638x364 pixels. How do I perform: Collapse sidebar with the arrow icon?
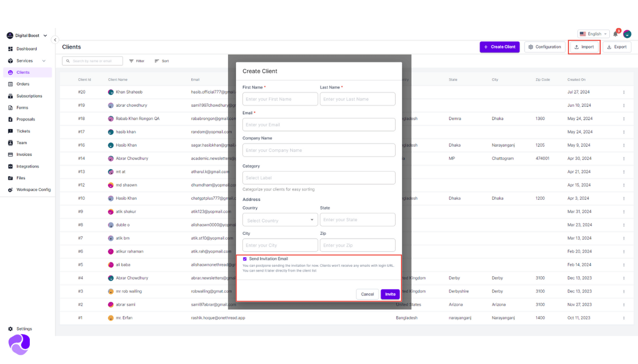click(55, 40)
